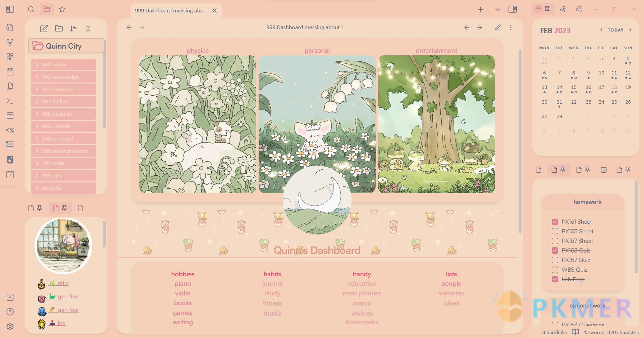Expand the 002 modules folder
644x338 pixels.
pyautogui.click(x=63, y=89)
